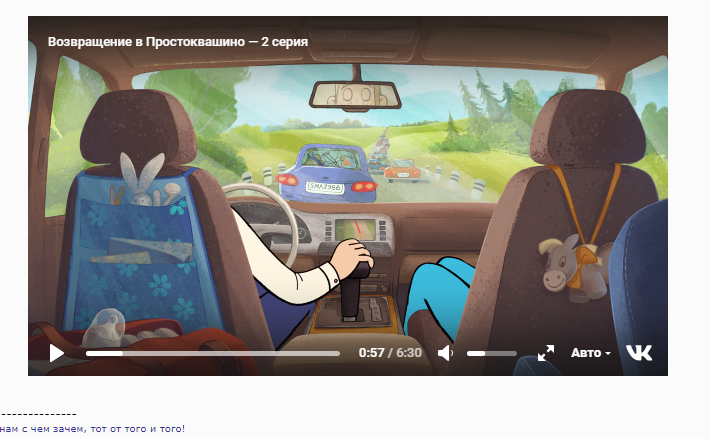
Task: Open video title Возвращение в Простоквашино — 2 серия
Action: click(x=178, y=42)
